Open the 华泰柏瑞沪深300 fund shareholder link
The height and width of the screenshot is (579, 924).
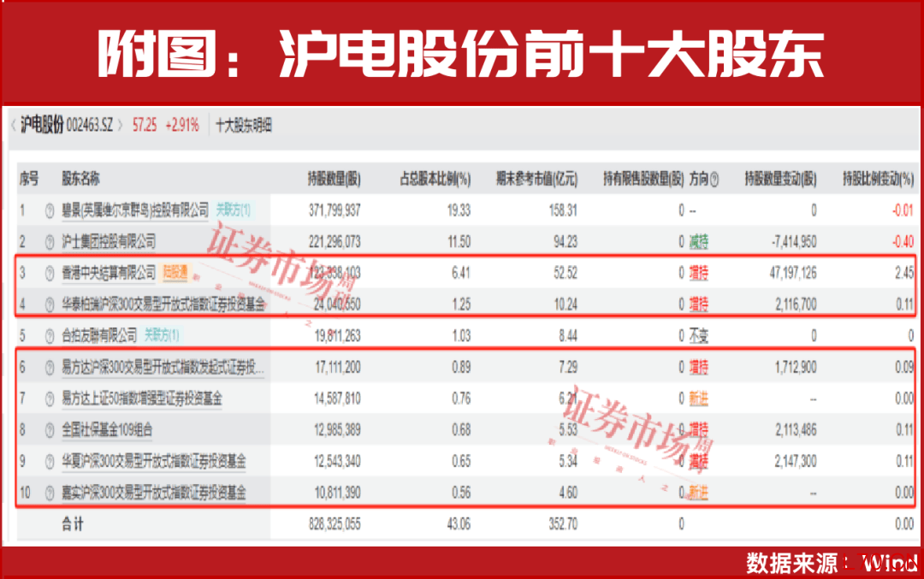coord(163,304)
